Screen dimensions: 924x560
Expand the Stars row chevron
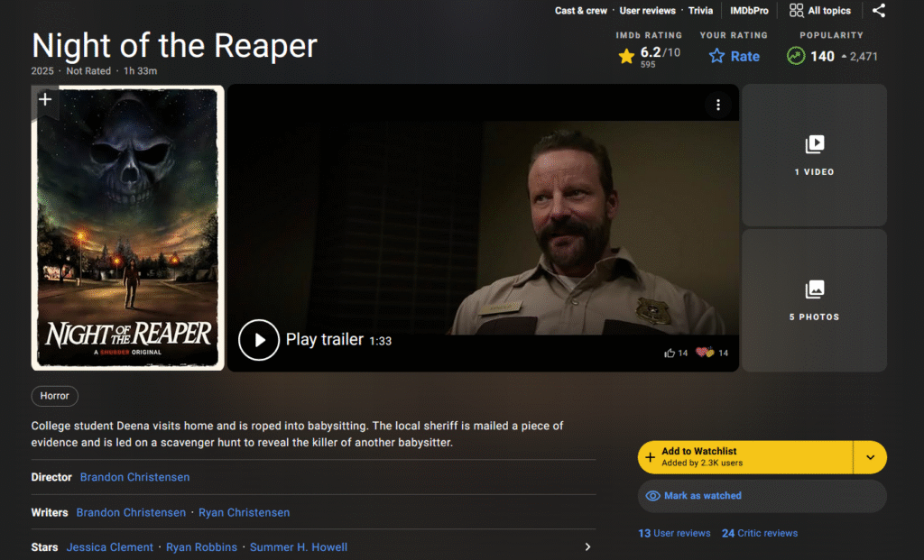[x=587, y=546]
